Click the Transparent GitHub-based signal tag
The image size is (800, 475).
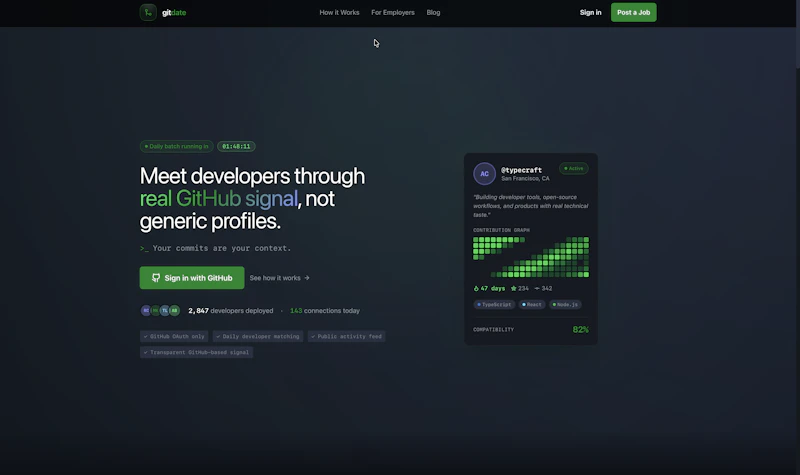pos(196,352)
